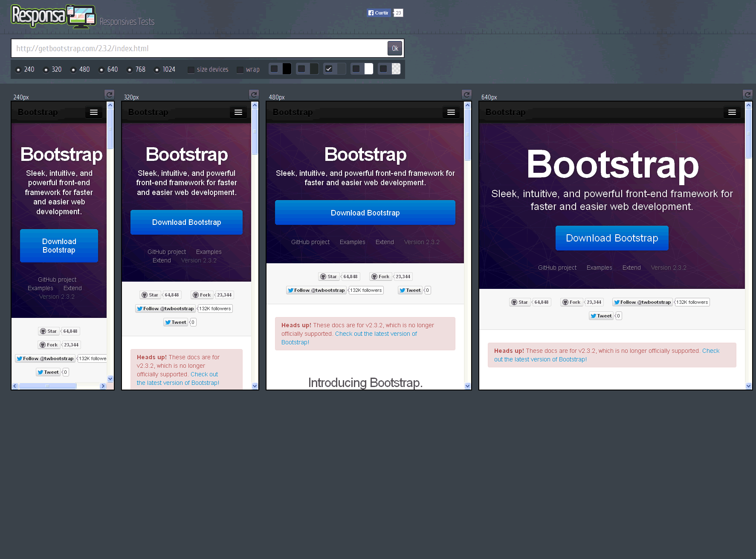Pick the white color swatch
This screenshot has height=559, width=756.
tap(369, 69)
